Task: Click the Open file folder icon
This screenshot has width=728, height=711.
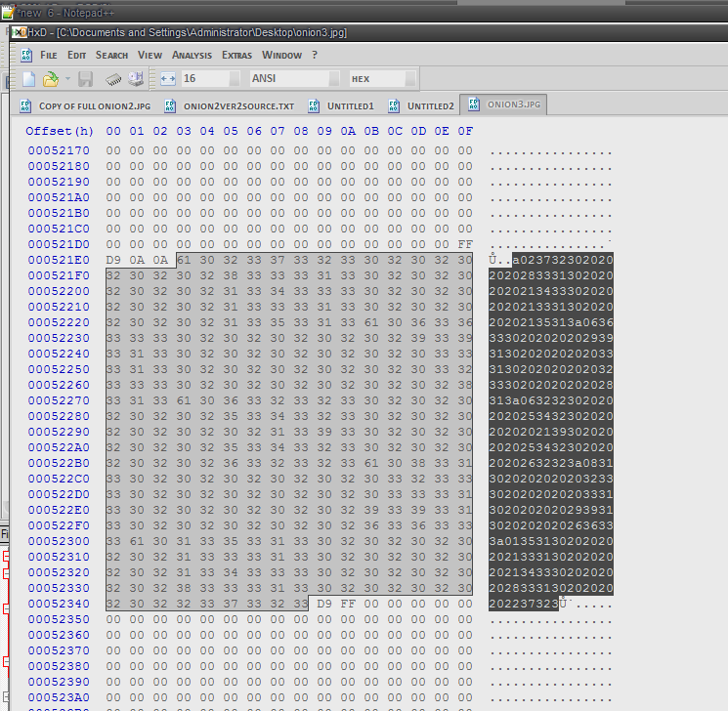Action: (x=50, y=79)
